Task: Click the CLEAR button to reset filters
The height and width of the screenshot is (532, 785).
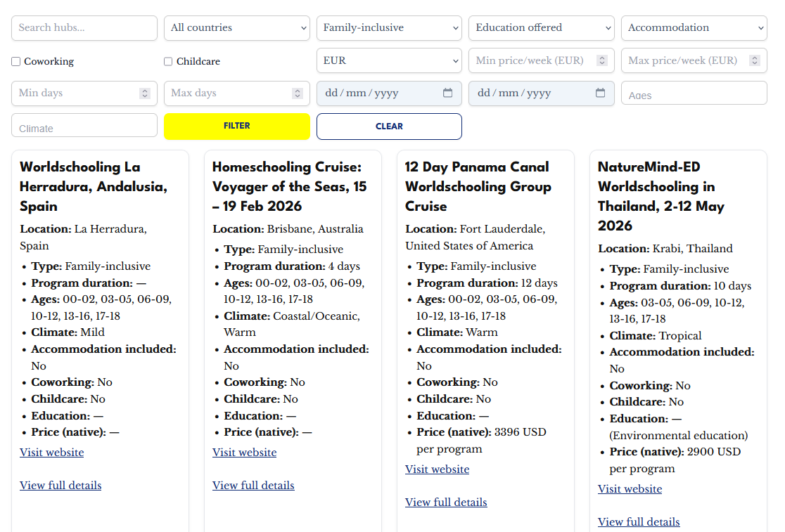Action: (389, 126)
